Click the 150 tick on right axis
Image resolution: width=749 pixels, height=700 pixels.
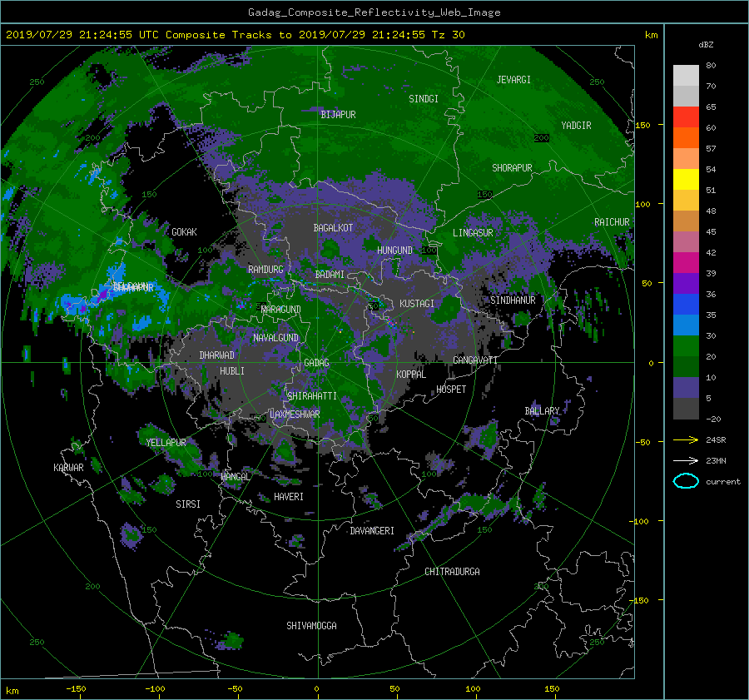(x=643, y=125)
